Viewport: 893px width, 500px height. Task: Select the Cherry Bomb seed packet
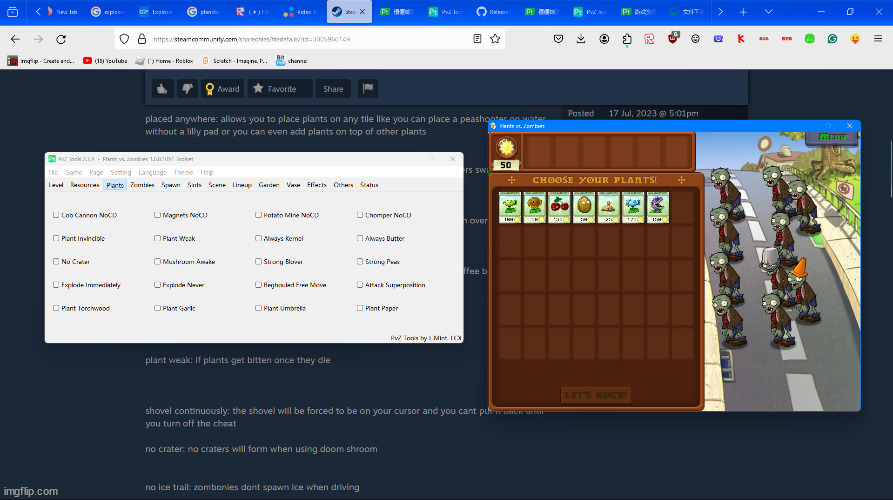point(559,207)
